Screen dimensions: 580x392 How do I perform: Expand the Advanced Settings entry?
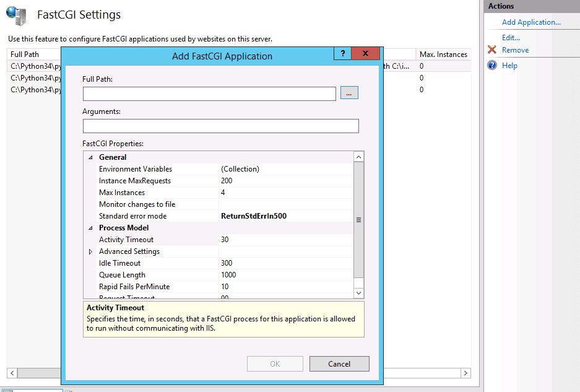coord(90,251)
